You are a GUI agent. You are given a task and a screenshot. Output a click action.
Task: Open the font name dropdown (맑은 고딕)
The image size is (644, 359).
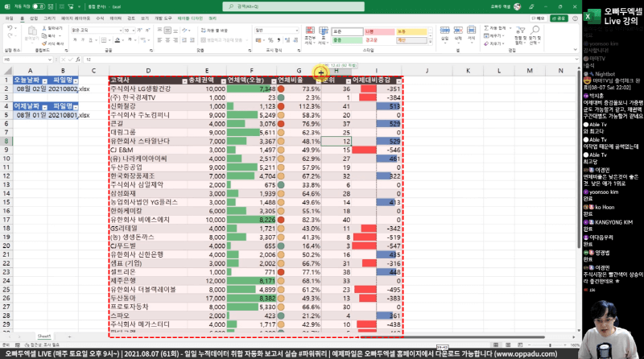(x=121, y=31)
